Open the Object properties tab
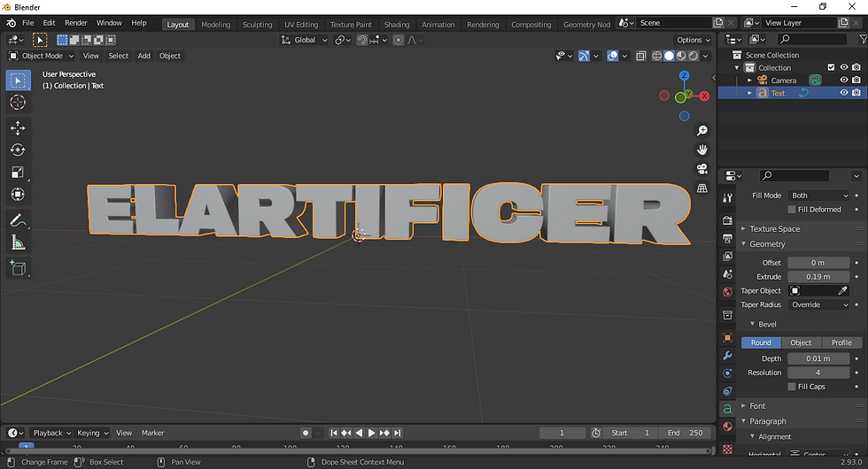The height and width of the screenshot is (469, 868). click(727, 337)
